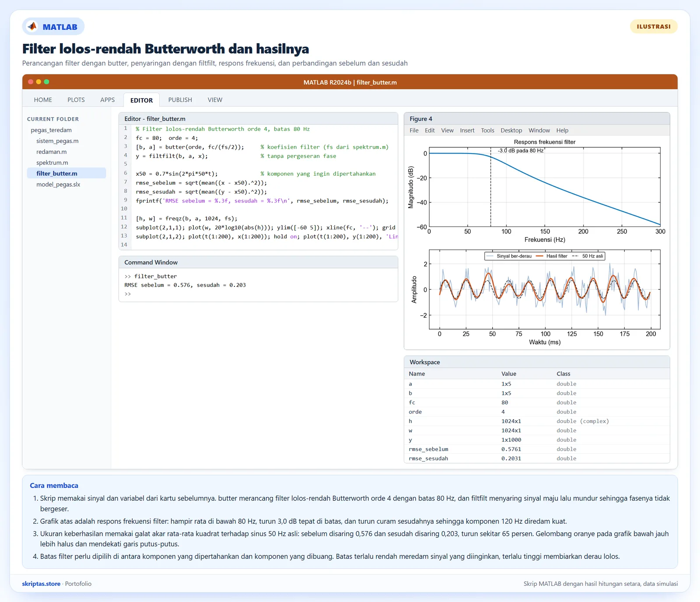The image size is (700, 602).
Task: Click the yellow minimize dot in the title bar
Action: tap(38, 82)
